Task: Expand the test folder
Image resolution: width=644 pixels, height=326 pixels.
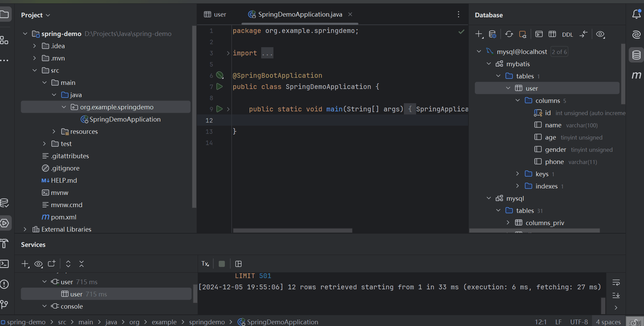Action: click(x=44, y=144)
